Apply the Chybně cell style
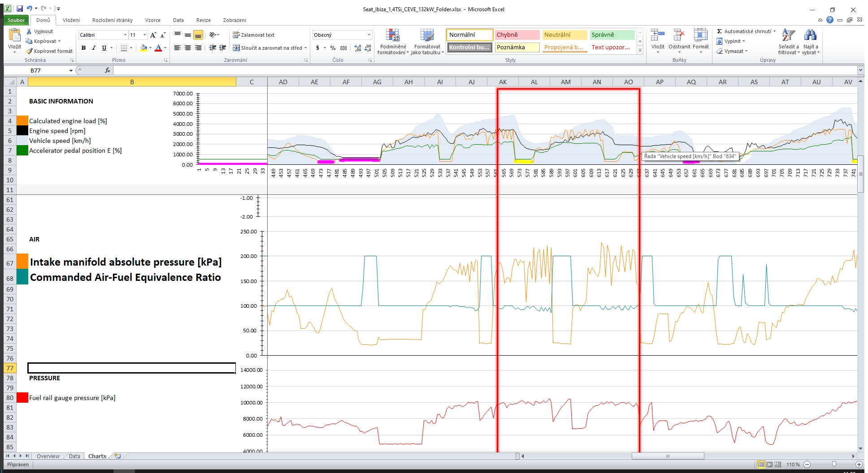868x473 pixels. tap(517, 35)
